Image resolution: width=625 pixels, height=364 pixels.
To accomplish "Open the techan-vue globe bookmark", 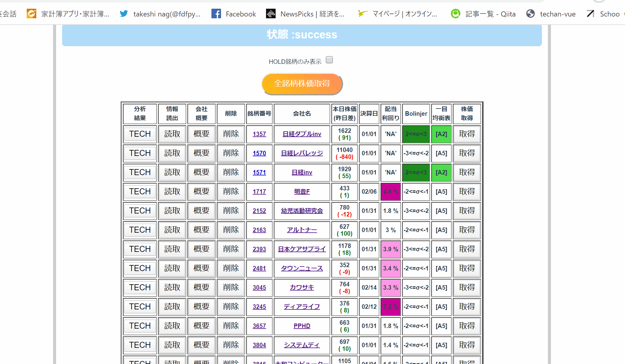I will (530, 14).
